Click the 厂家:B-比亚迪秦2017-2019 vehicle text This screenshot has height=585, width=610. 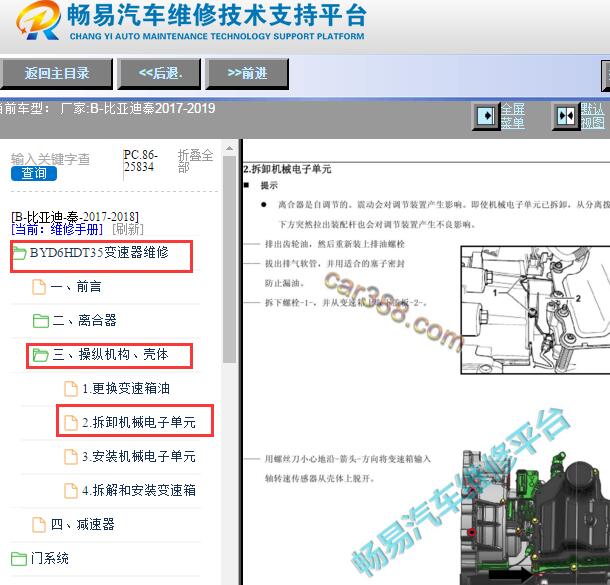(x=137, y=108)
